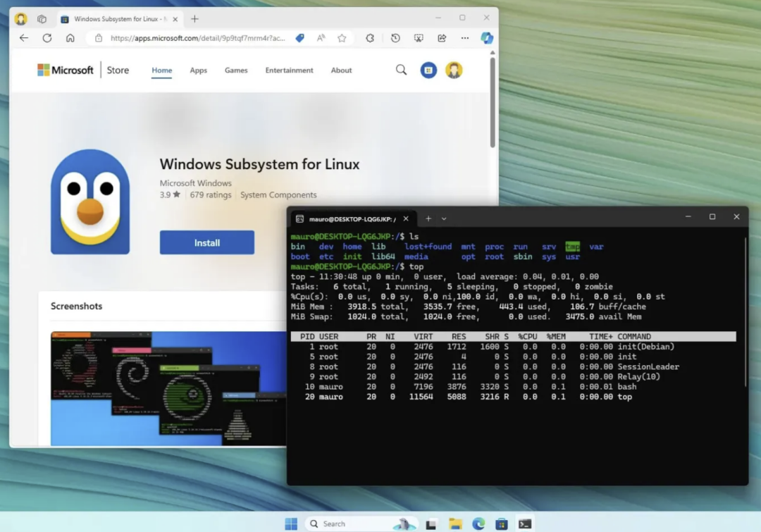The width and height of the screenshot is (761, 532).
Task: Open the Copilot icon in Edge
Action: [487, 38]
